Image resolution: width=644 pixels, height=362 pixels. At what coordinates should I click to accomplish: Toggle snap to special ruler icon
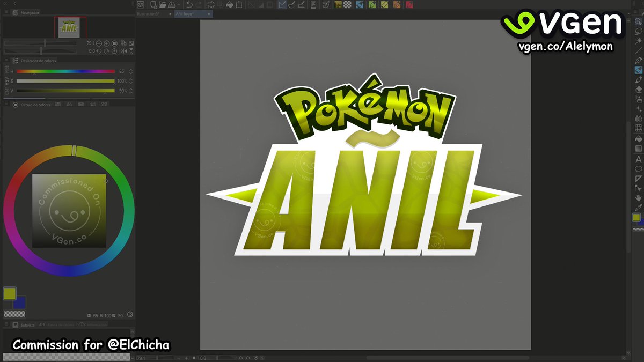292,4
